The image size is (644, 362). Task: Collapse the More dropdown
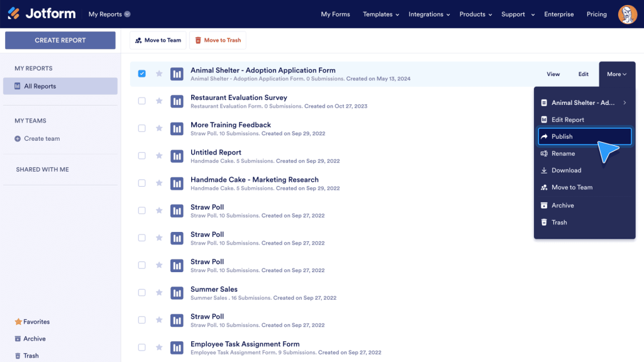click(616, 74)
